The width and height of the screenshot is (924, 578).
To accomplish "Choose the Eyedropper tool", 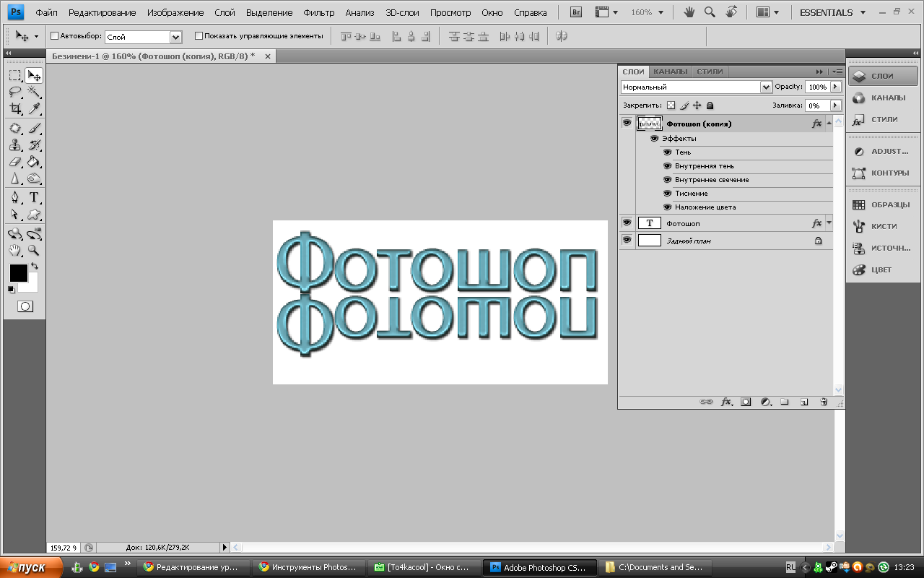I will pos(33,109).
